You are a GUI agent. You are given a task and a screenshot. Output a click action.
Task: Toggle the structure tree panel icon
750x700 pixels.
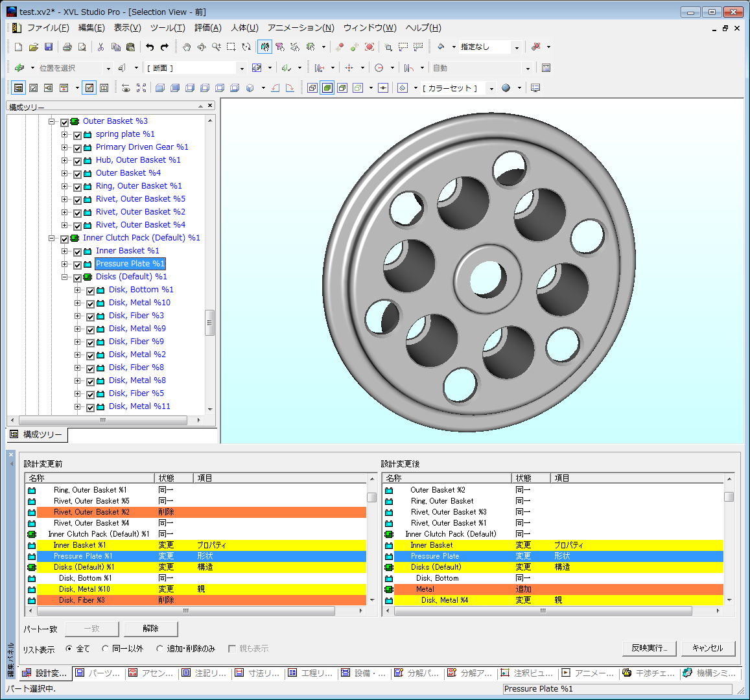pos(18,88)
